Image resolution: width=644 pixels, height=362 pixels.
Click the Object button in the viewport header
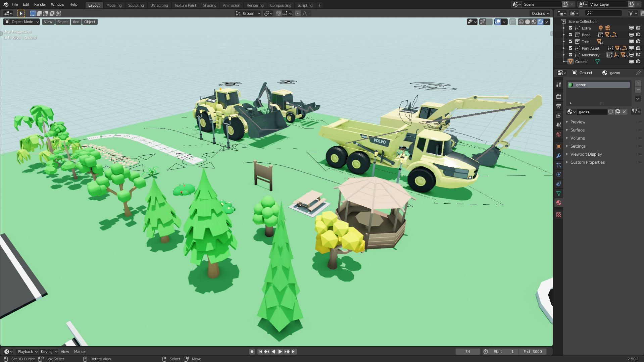tap(90, 21)
